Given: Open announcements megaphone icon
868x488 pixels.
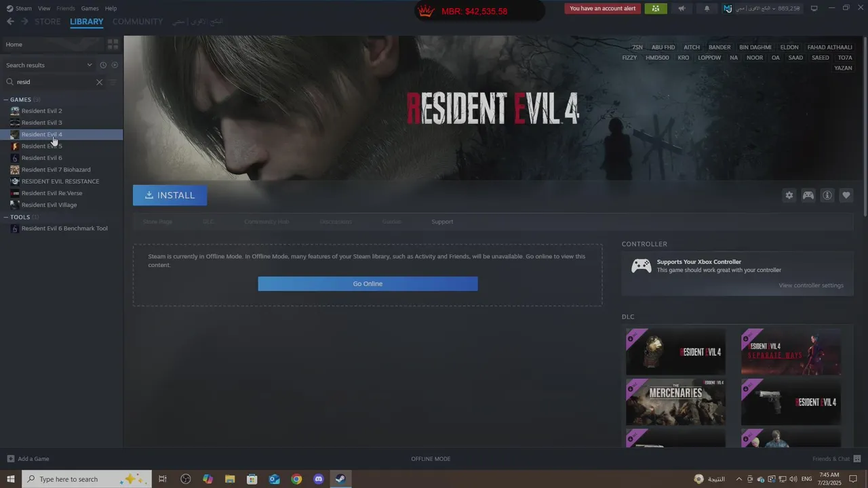Looking at the screenshot, I should click(682, 9).
